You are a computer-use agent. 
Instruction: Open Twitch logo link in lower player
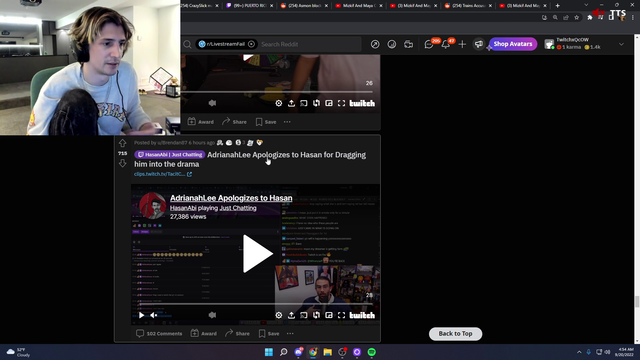coord(362,315)
